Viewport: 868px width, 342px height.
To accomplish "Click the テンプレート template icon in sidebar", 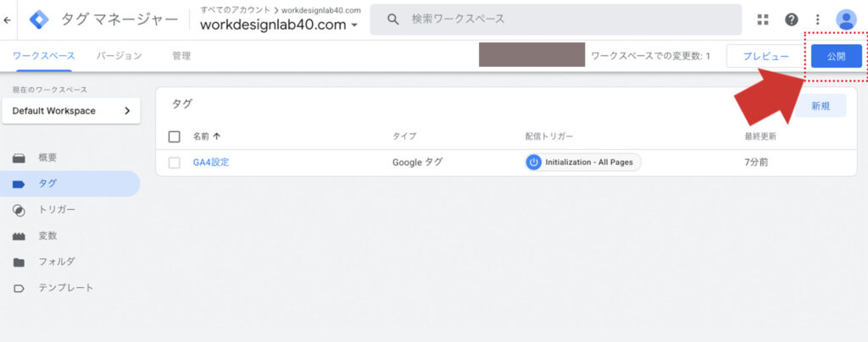I will (x=19, y=288).
